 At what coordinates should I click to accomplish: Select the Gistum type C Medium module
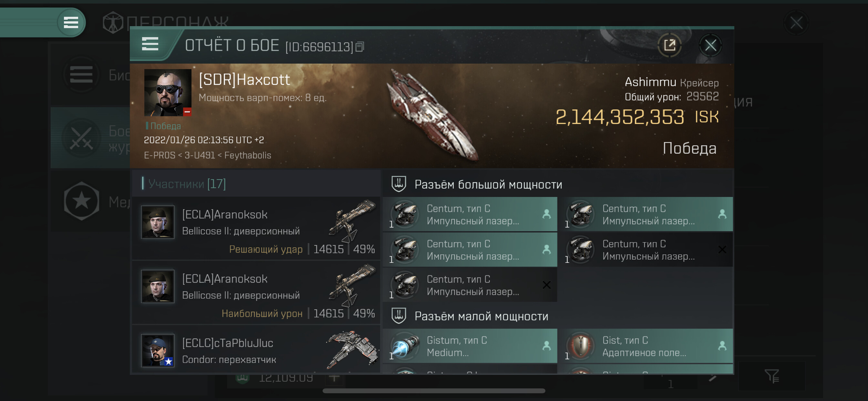pyautogui.click(x=470, y=346)
